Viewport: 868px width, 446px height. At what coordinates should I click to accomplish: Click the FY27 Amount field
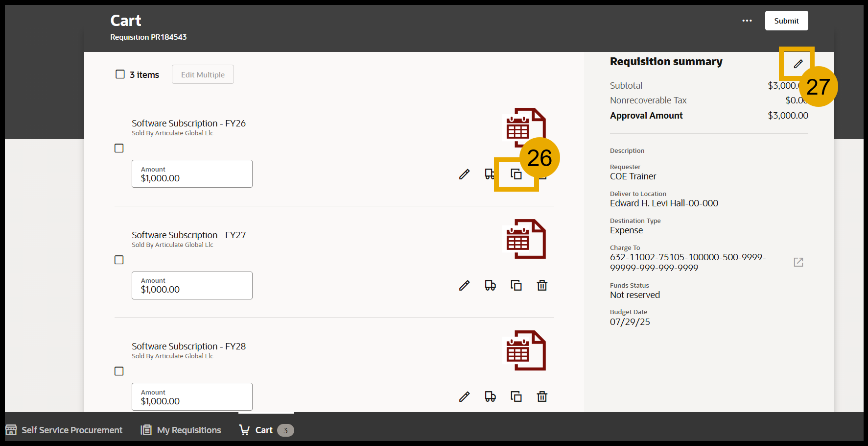tap(192, 285)
